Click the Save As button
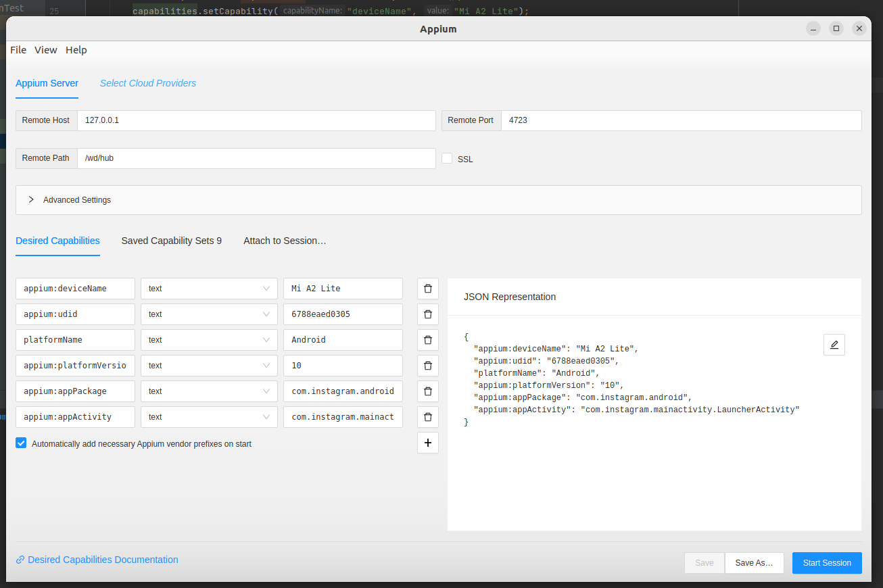883x588 pixels. pyautogui.click(x=754, y=563)
